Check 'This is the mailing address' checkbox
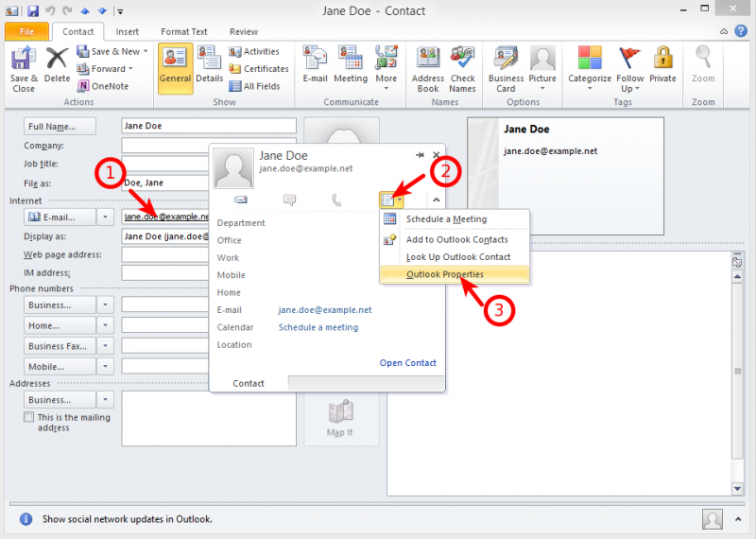 pyautogui.click(x=29, y=417)
